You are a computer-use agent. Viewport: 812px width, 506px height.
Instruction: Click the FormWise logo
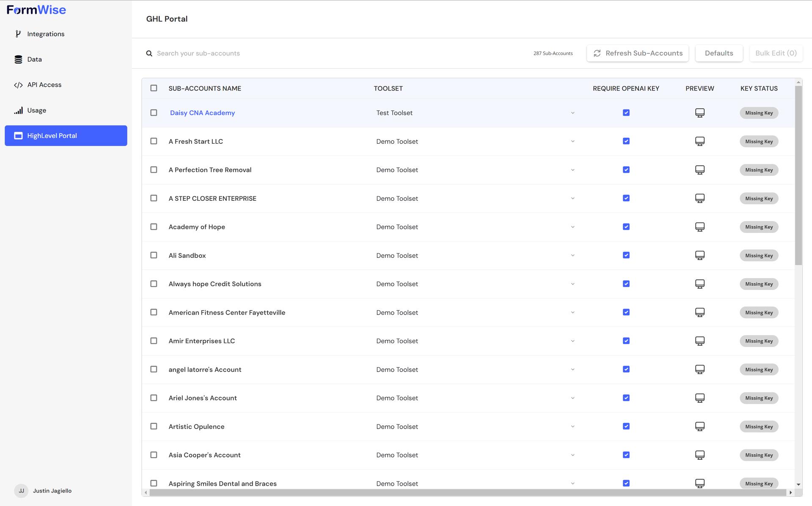pyautogui.click(x=36, y=10)
